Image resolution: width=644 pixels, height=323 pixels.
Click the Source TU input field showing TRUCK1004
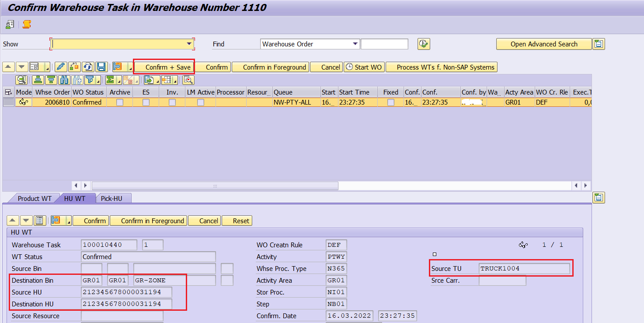(525, 268)
